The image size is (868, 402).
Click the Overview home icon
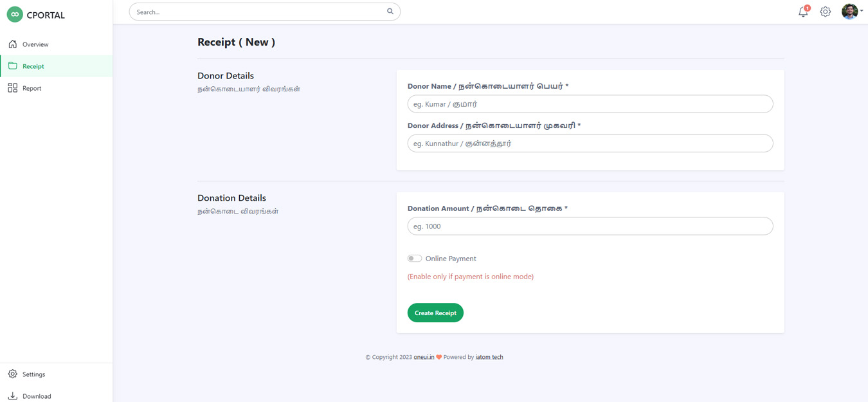coord(13,44)
